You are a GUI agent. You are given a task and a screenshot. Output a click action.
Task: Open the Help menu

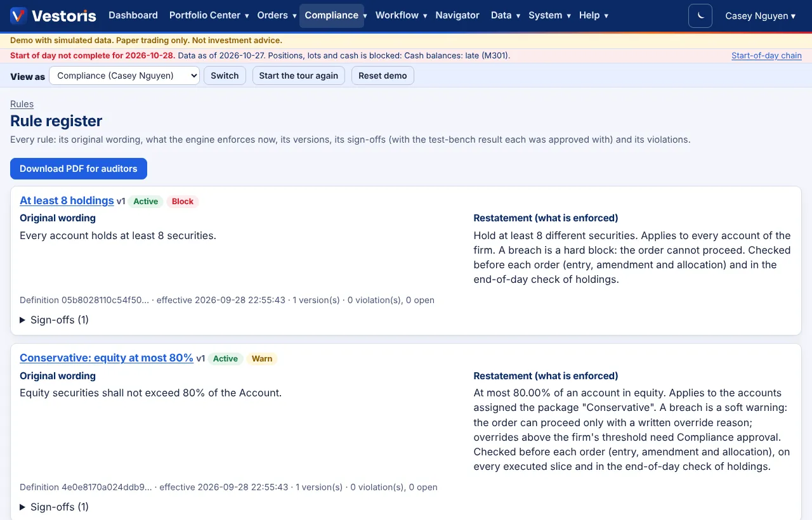594,15
